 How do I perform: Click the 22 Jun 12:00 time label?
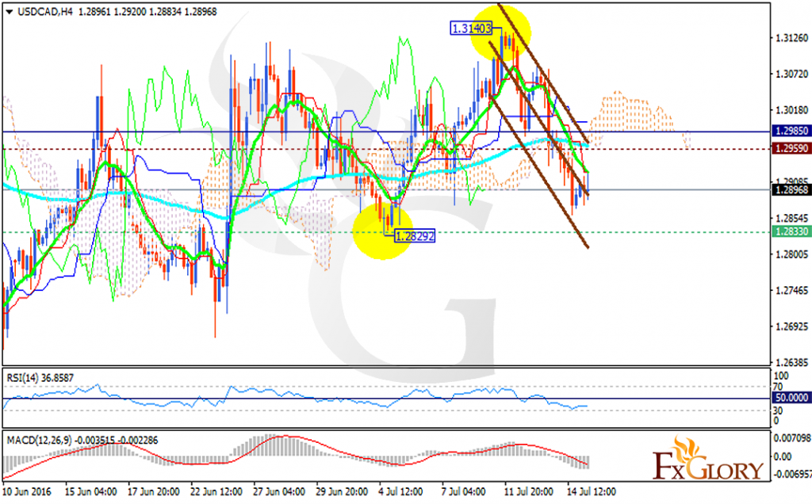pyautogui.click(x=216, y=491)
